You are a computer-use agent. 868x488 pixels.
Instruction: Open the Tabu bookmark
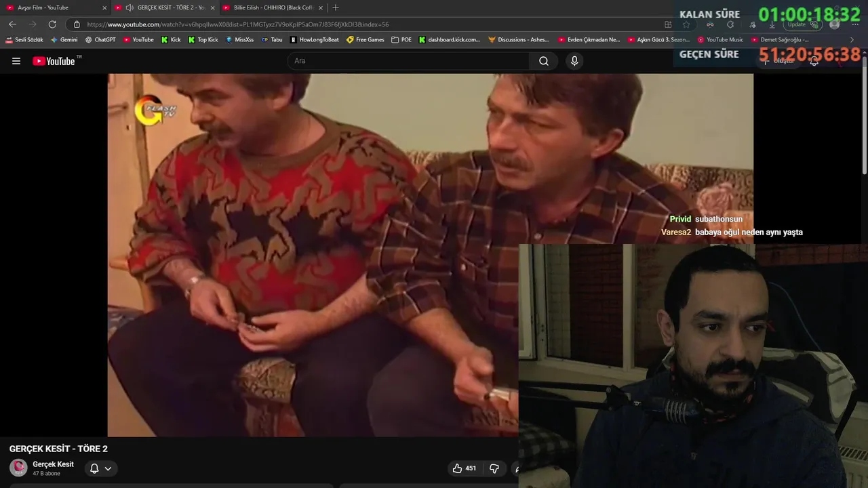point(272,39)
